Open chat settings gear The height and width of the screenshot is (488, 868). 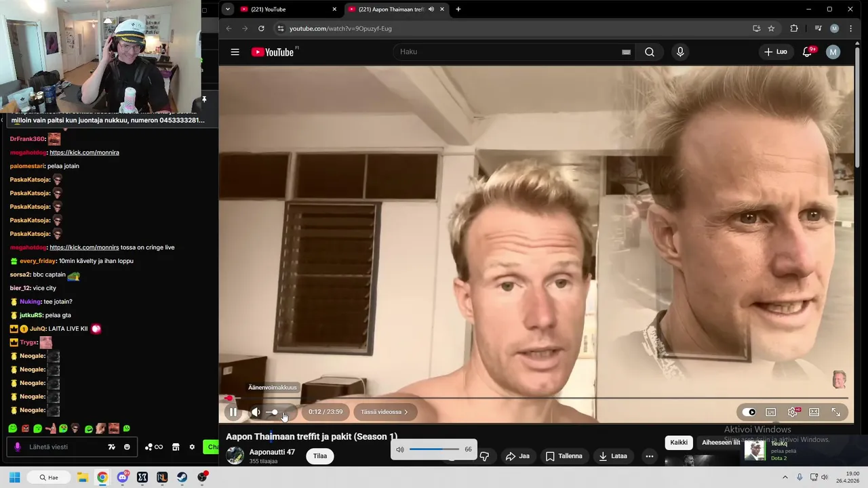tap(192, 447)
